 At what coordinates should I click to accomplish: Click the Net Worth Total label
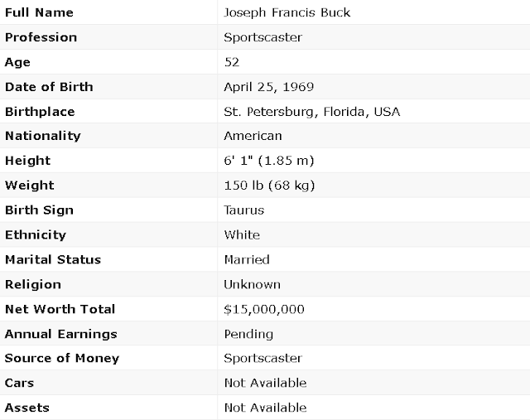tap(60, 309)
